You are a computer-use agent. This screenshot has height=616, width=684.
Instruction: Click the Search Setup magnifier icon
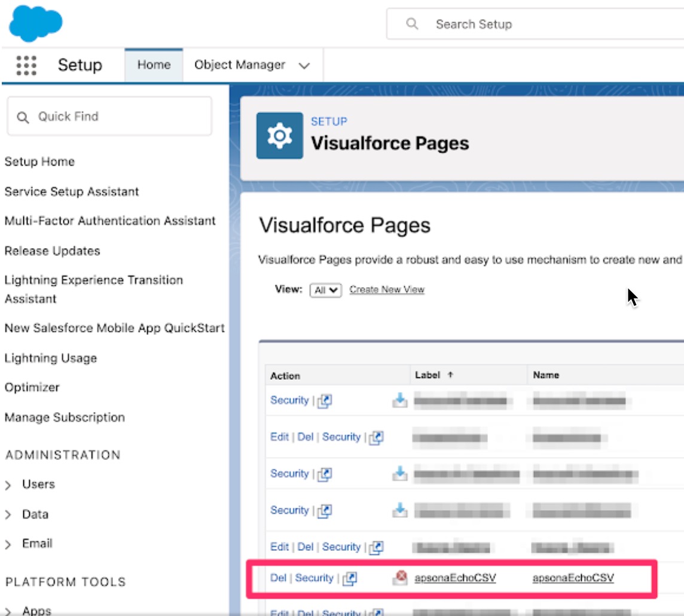coord(412,23)
